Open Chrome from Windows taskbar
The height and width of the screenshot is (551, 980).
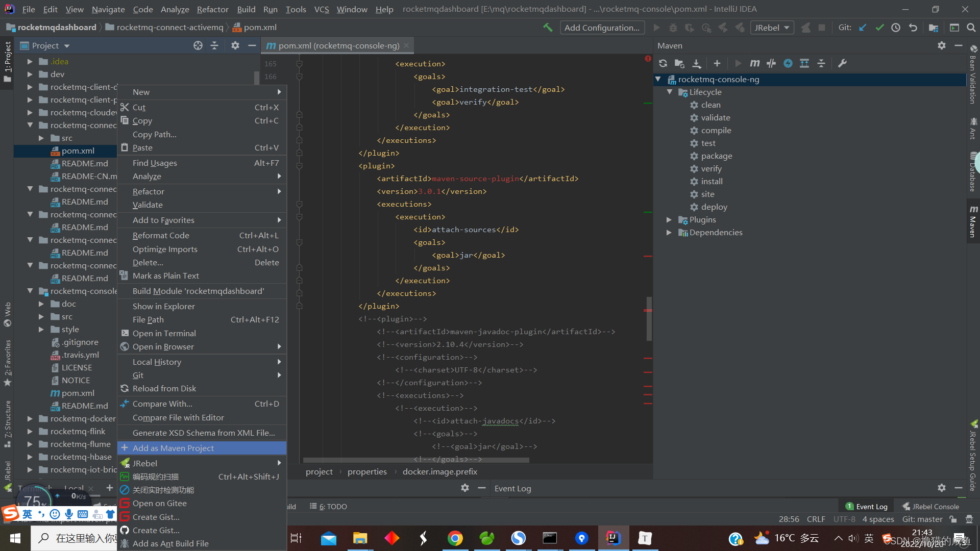455,538
